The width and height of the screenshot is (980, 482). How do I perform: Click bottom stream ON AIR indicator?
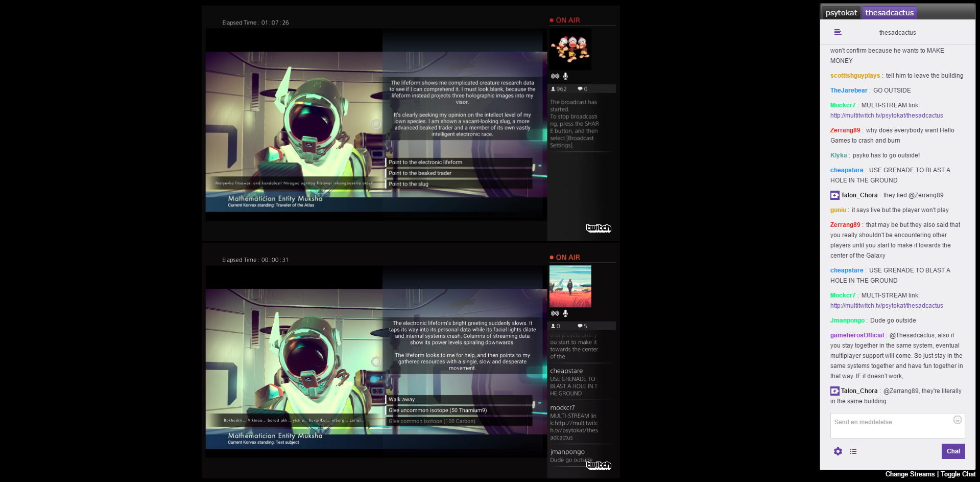point(565,258)
